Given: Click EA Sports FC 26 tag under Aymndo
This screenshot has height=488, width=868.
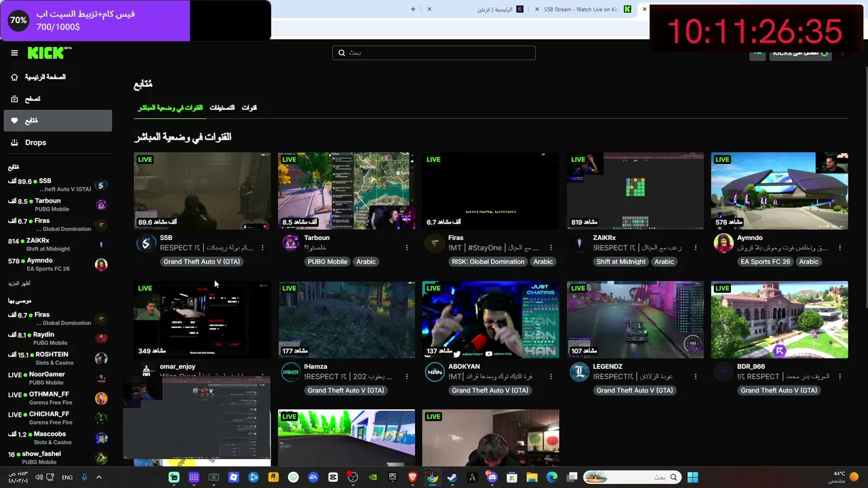Looking at the screenshot, I should (765, 262).
